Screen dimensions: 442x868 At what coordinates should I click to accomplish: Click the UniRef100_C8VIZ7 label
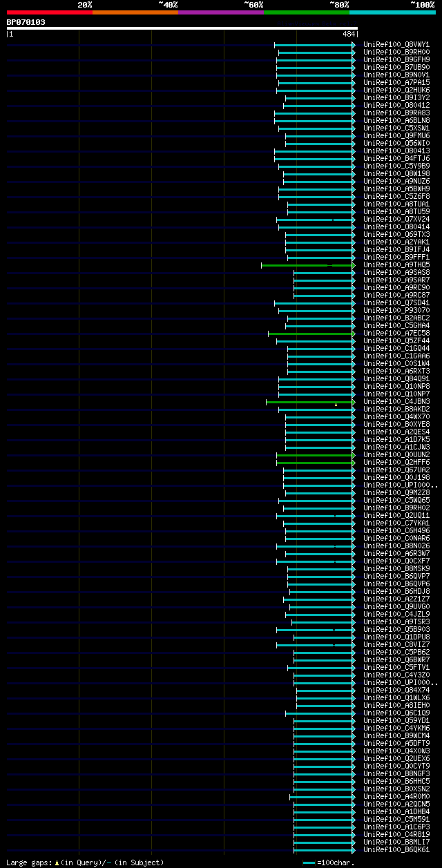pos(396,644)
